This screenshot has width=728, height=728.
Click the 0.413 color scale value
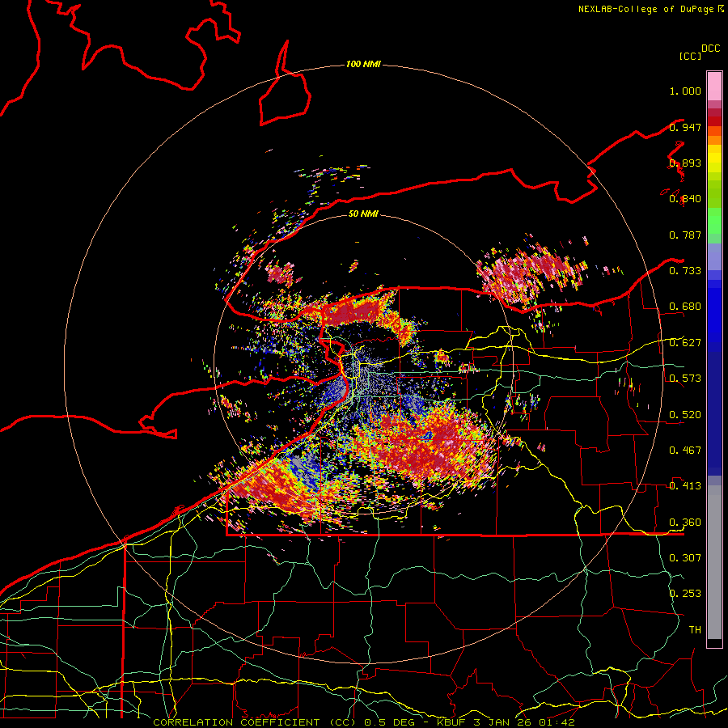click(x=685, y=486)
